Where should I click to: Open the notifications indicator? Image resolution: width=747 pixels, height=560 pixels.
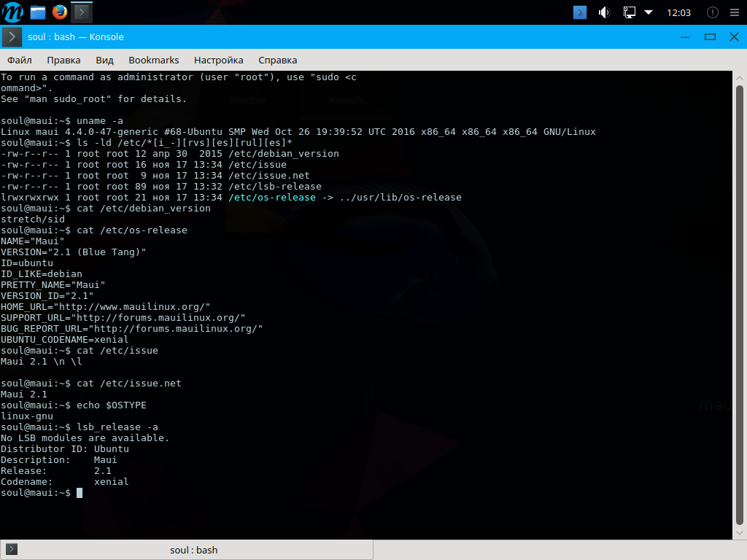pyautogui.click(x=712, y=12)
